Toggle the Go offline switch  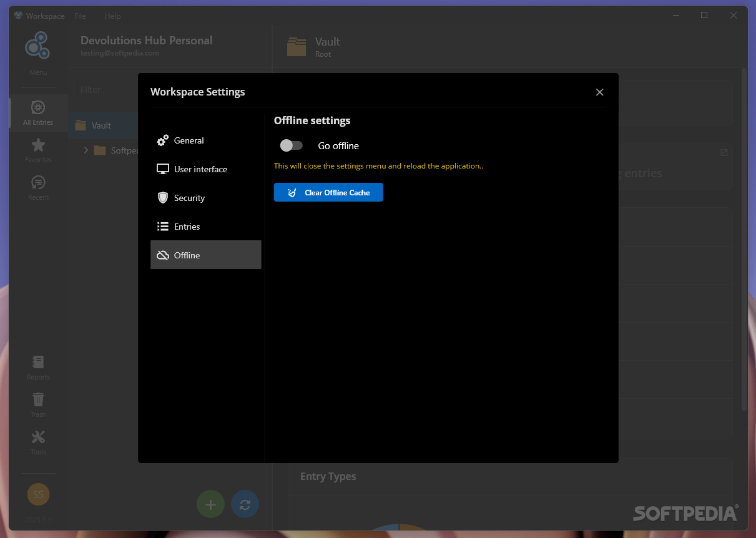(x=291, y=145)
